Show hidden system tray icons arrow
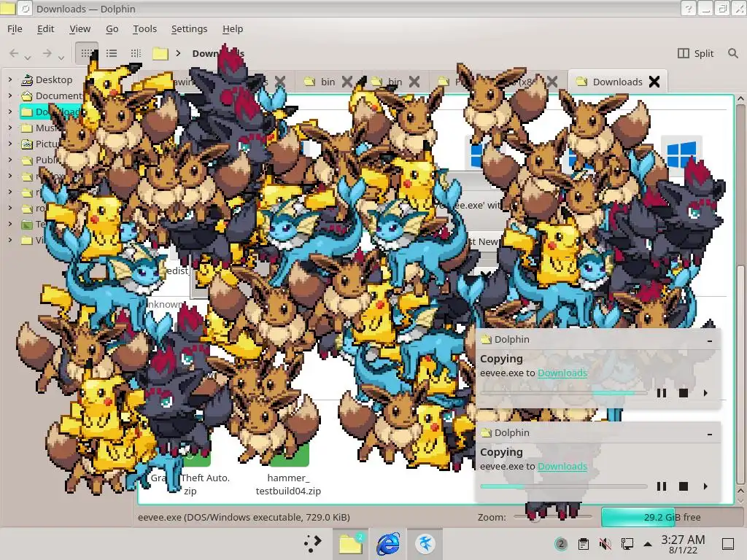This screenshot has height=560, width=747. point(648,544)
